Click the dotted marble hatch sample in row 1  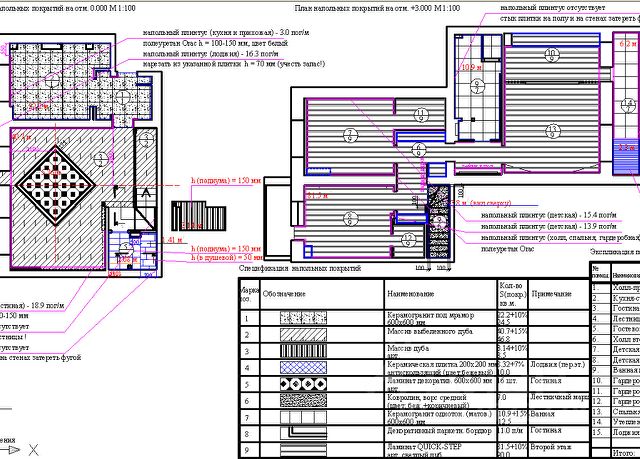point(303,318)
